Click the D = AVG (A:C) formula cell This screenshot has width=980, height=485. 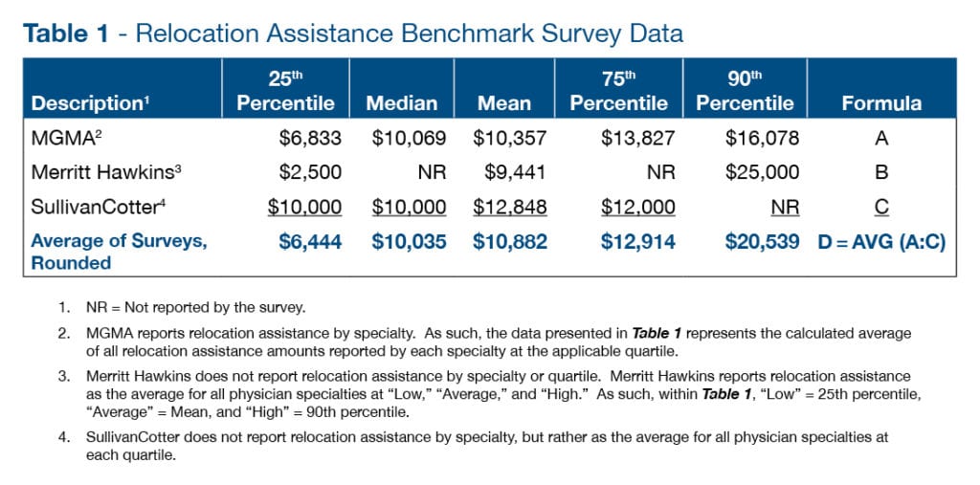(x=881, y=241)
